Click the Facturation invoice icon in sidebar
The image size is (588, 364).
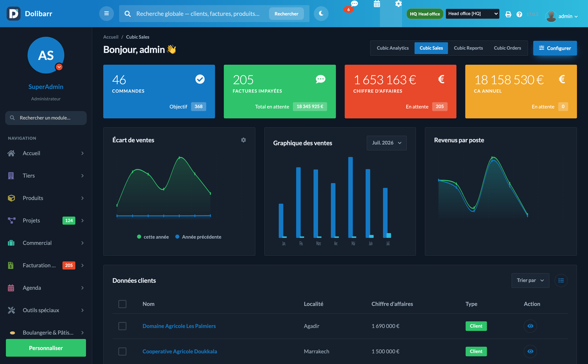(11, 266)
